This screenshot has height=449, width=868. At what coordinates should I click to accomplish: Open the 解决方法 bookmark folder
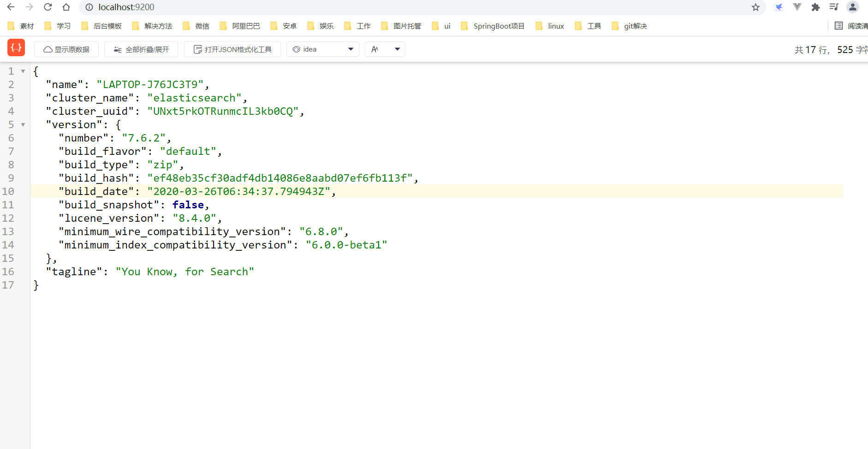coord(152,26)
